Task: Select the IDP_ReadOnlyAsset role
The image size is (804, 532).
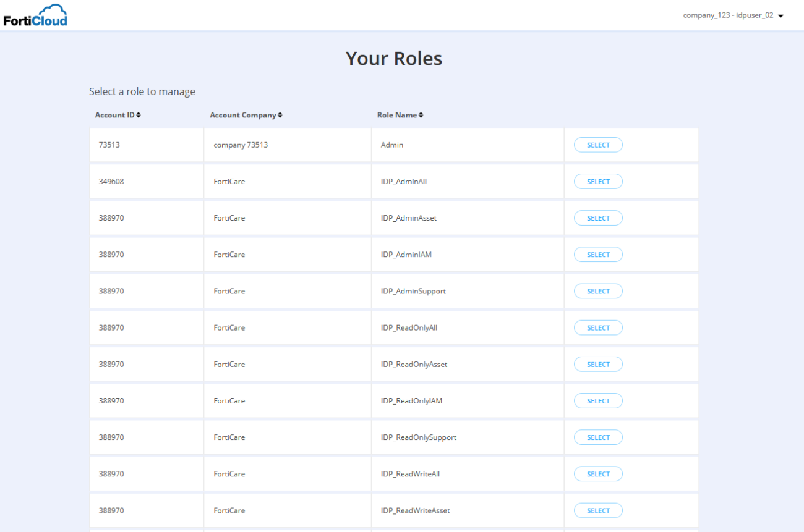Action: tap(598, 364)
